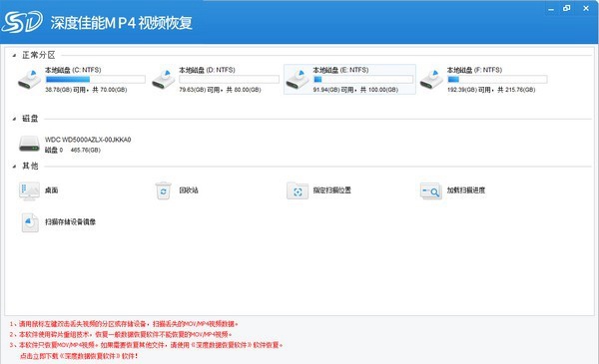Select the local disk D: NTFS drive icon
599x364 pixels.
pyautogui.click(x=164, y=79)
